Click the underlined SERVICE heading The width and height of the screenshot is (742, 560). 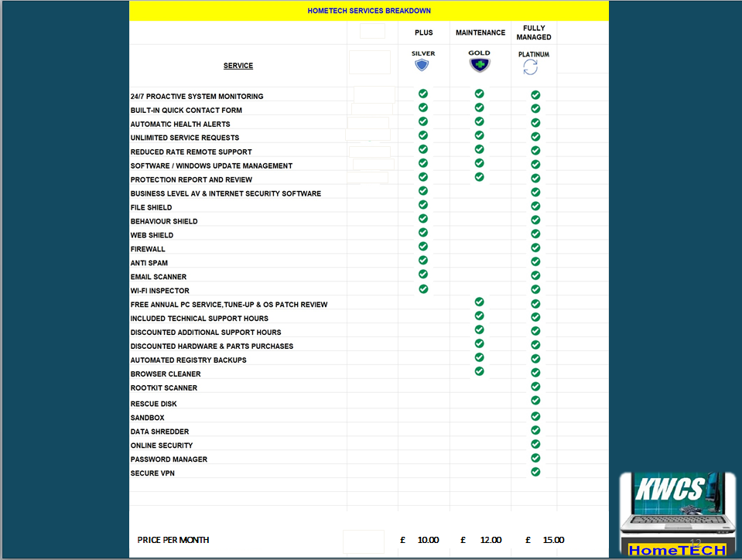click(x=238, y=66)
